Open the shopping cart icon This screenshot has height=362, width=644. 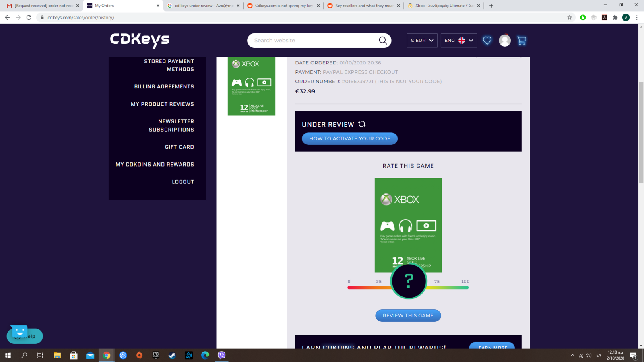coord(522,40)
